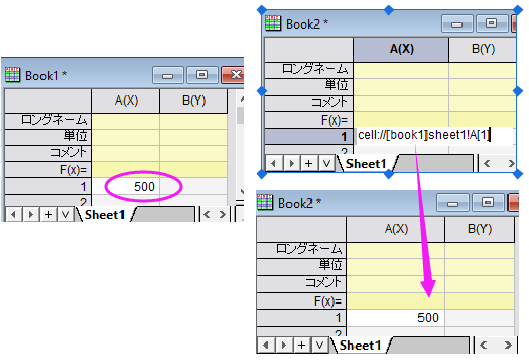The height and width of the screenshot is (361, 529).
Task: Click the ロングネーム row label in Book1
Action: pos(48,120)
